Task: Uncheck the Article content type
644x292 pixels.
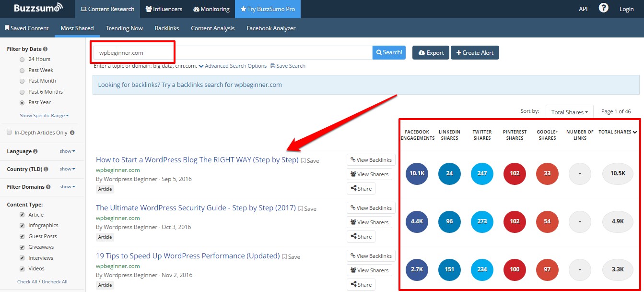Action: [x=22, y=215]
